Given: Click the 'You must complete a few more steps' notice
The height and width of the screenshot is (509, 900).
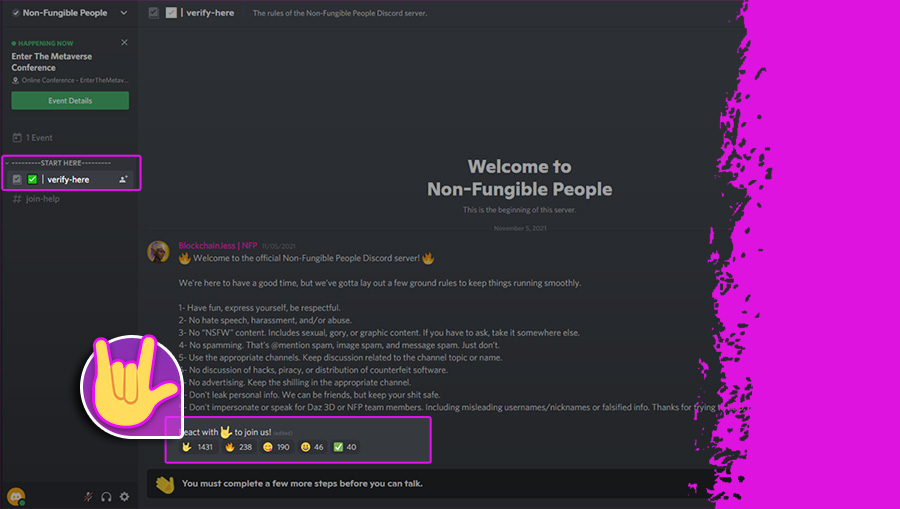Looking at the screenshot, I should [x=302, y=484].
